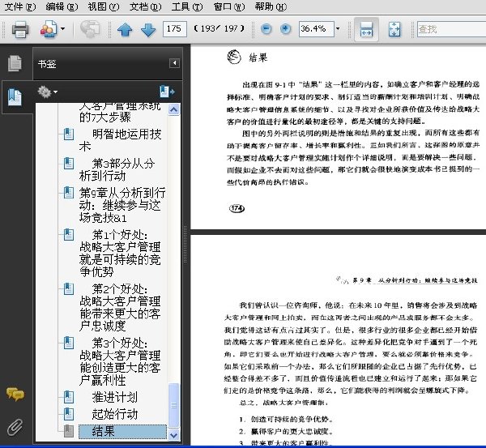Select bookmark 第1个好处
Image resolution: width=486 pixels, height=448 pixels.
click(x=120, y=254)
